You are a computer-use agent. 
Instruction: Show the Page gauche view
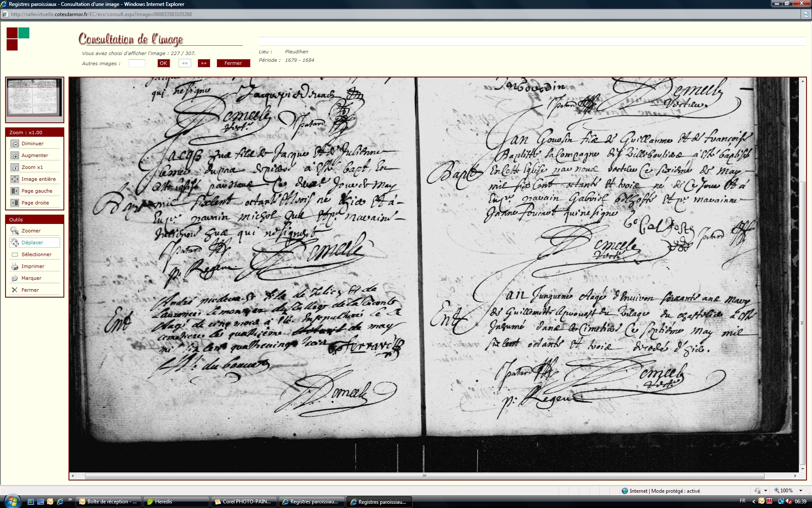[x=15, y=191]
